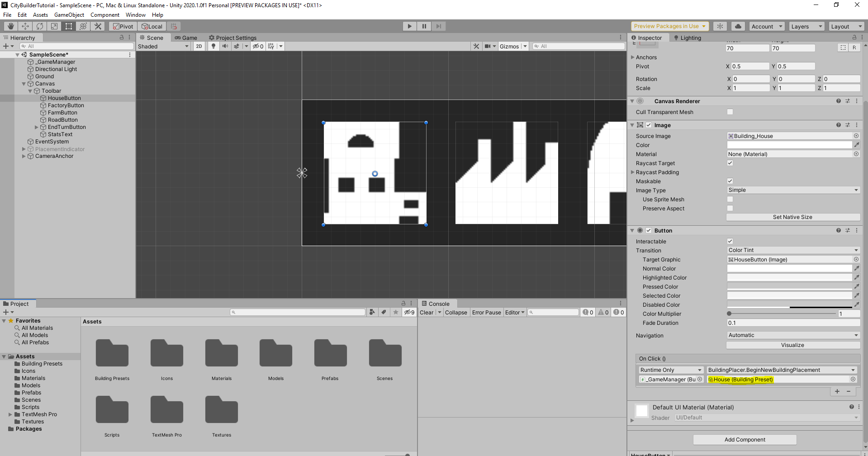Select the Rotate tool
Viewport: 868px width, 456px height.
tap(40, 26)
